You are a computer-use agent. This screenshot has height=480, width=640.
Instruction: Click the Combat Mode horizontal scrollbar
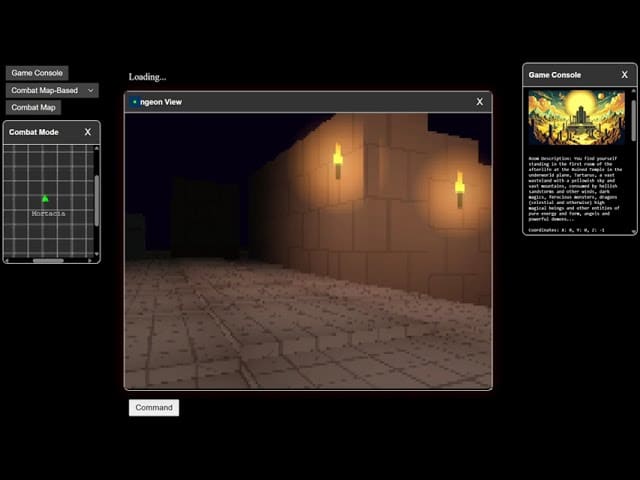click(x=47, y=260)
